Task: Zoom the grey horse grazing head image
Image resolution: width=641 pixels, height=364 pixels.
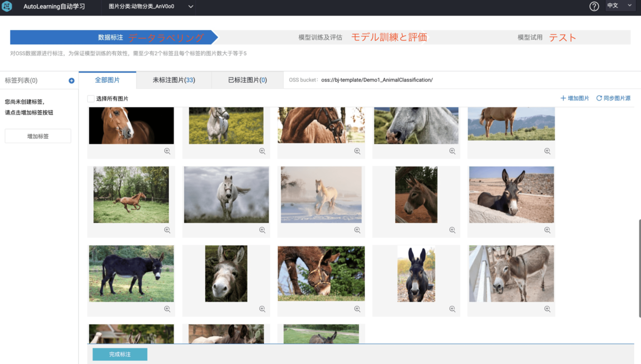Action: (x=452, y=151)
